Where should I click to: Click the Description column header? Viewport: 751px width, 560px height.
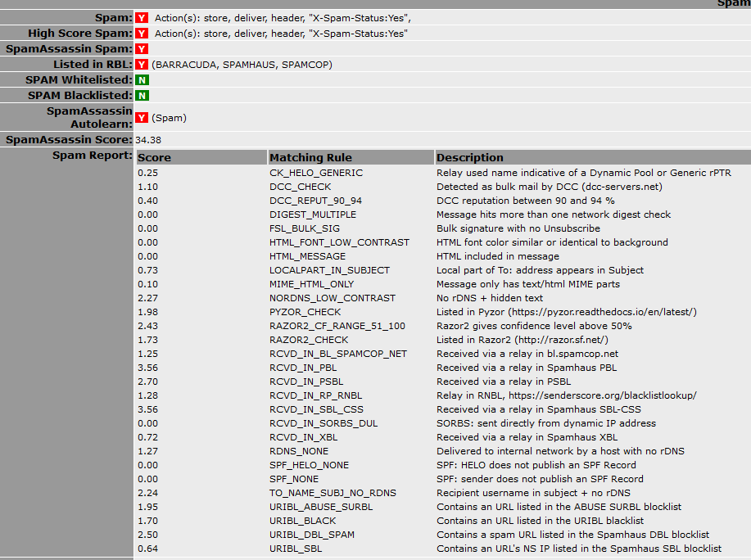point(593,157)
